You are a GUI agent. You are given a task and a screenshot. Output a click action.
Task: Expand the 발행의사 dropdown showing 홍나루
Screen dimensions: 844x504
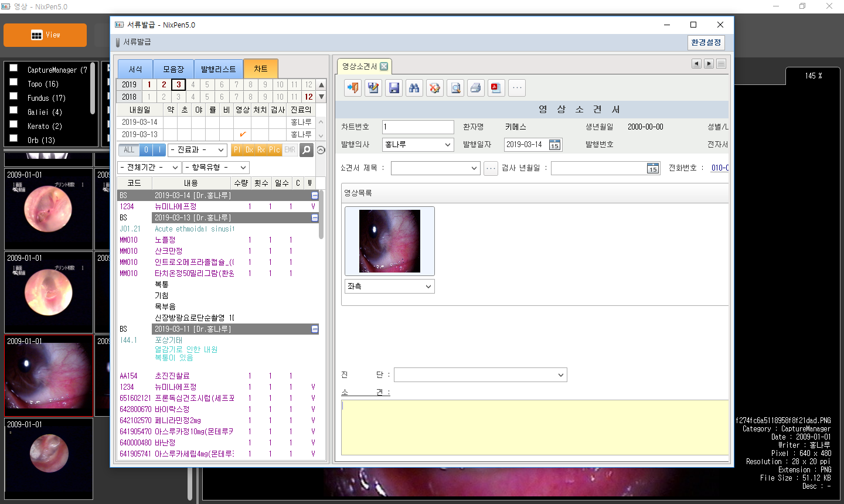click(x=418, y=145)
